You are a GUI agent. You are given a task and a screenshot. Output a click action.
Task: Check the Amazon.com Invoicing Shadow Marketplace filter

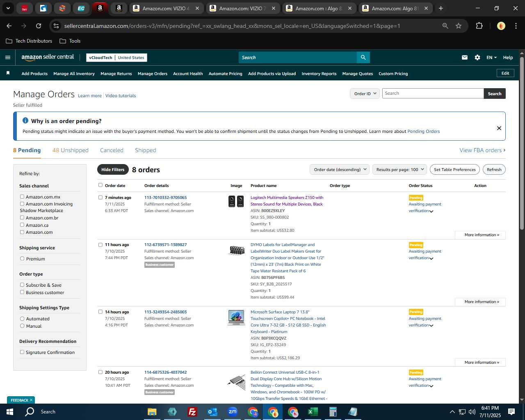22,204
